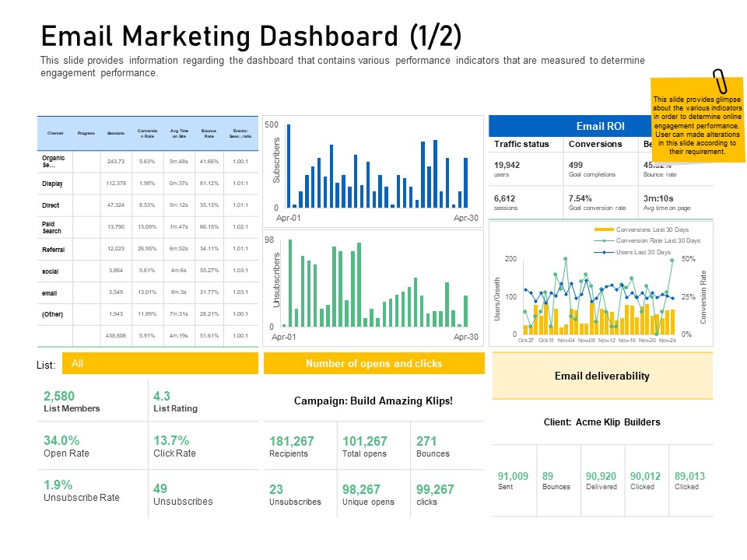Select the Direct channel row label
The image size is (747, 560).
pyautogui.click(x=51, y=205)
